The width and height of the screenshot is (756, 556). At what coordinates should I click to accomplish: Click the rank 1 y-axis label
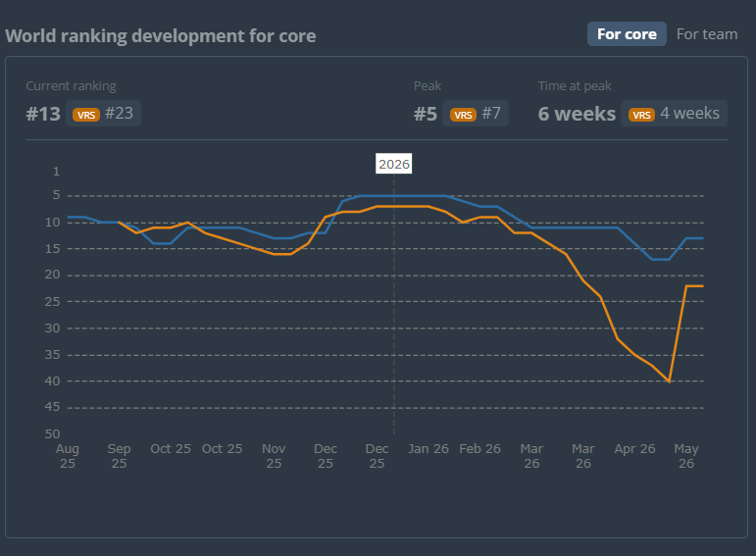click(x=57, y=172)
